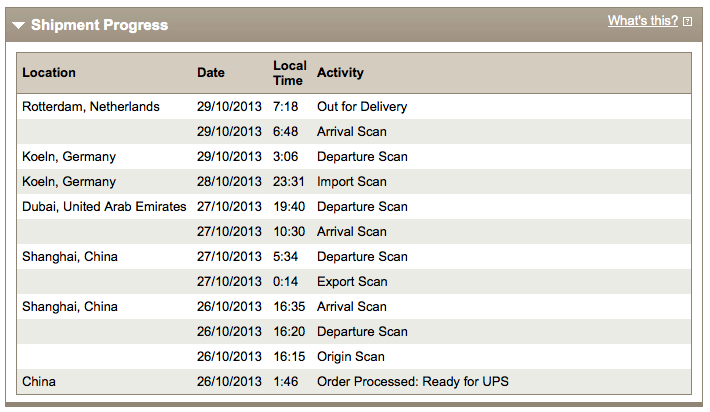Open the "What's this?" help link
710x412 pixels.
pyautogui.click(x=643, y=21)
